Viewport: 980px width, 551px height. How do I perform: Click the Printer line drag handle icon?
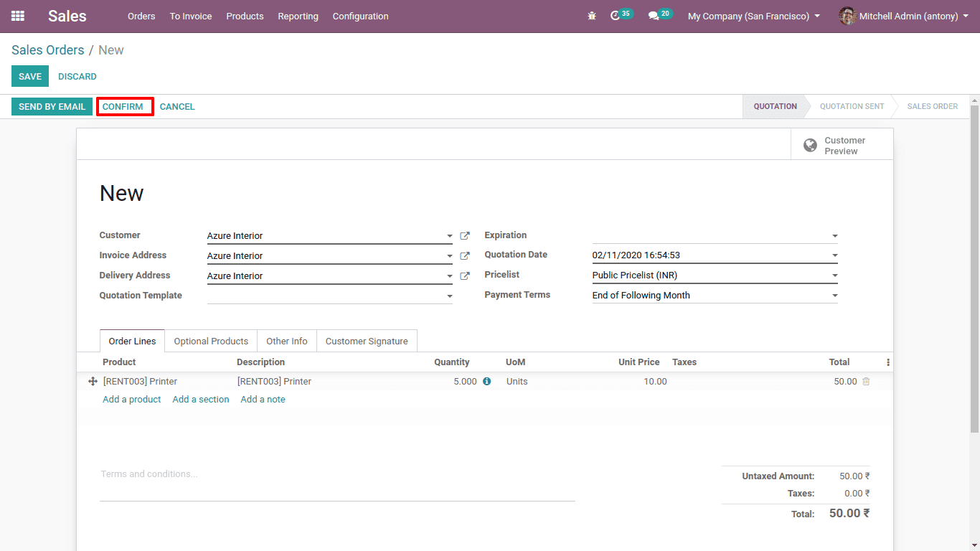pyautogui.click(x=93, y=382)
